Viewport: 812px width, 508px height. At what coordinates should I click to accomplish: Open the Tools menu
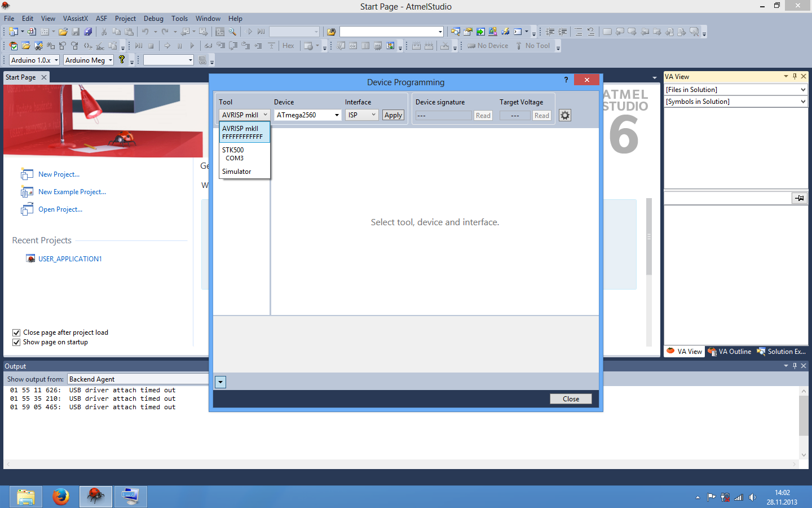tap(179, 19)
